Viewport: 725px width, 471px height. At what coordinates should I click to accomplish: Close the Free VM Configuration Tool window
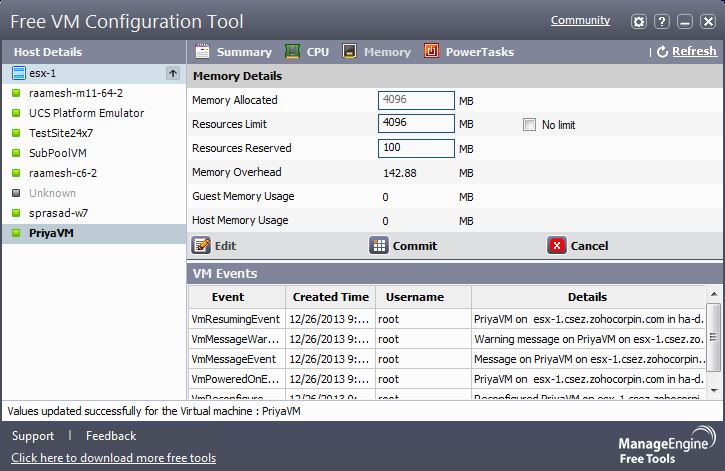pos(708,22)
